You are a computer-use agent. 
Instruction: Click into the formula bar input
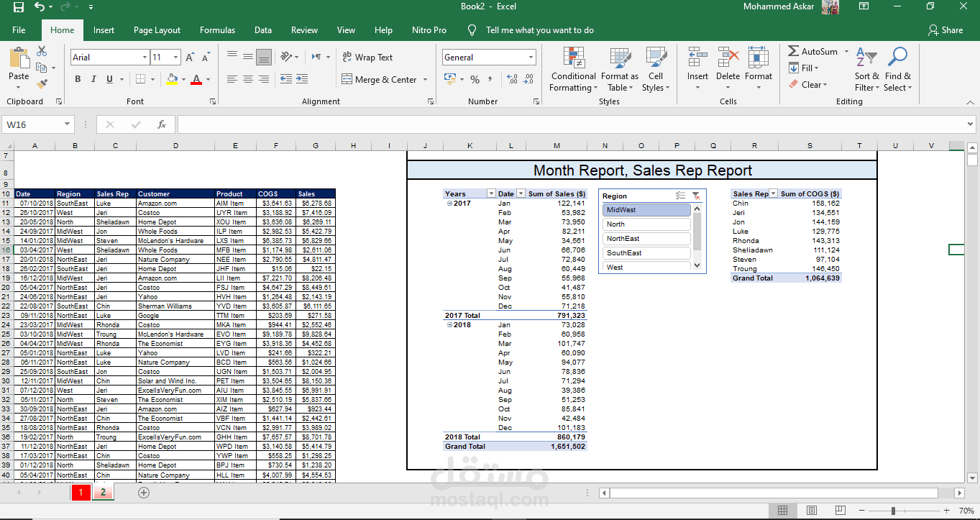click(x=572, y=124)
